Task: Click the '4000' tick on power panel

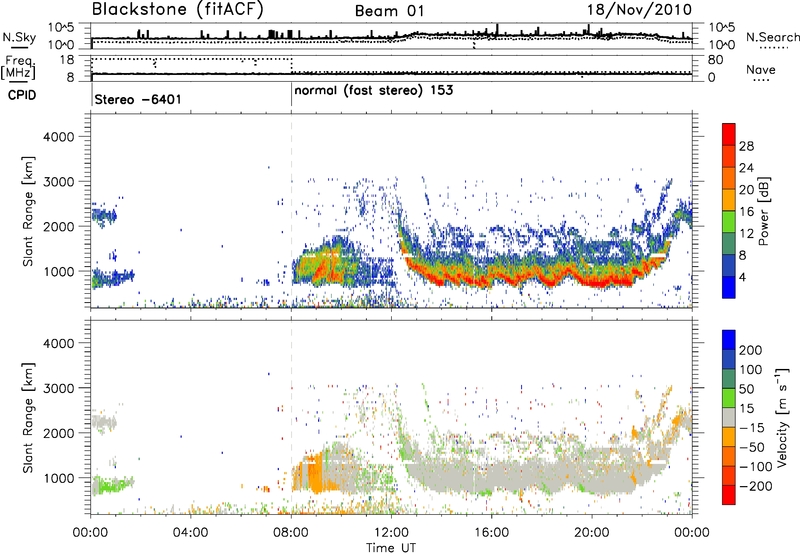Action: pos(58,137)
